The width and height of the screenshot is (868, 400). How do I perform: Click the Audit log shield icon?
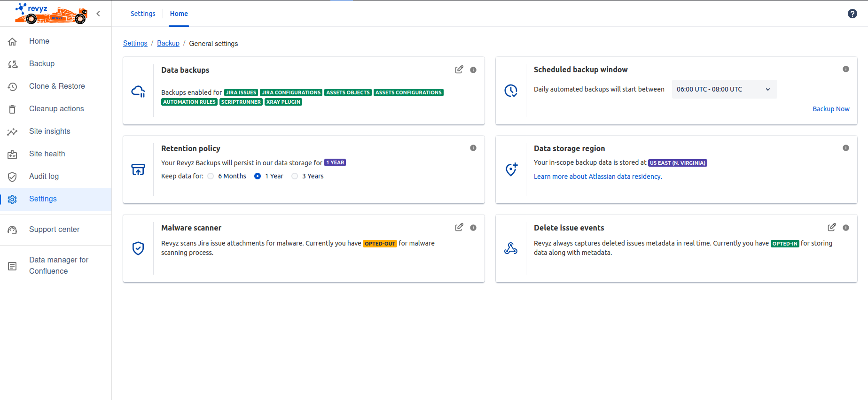13,177
